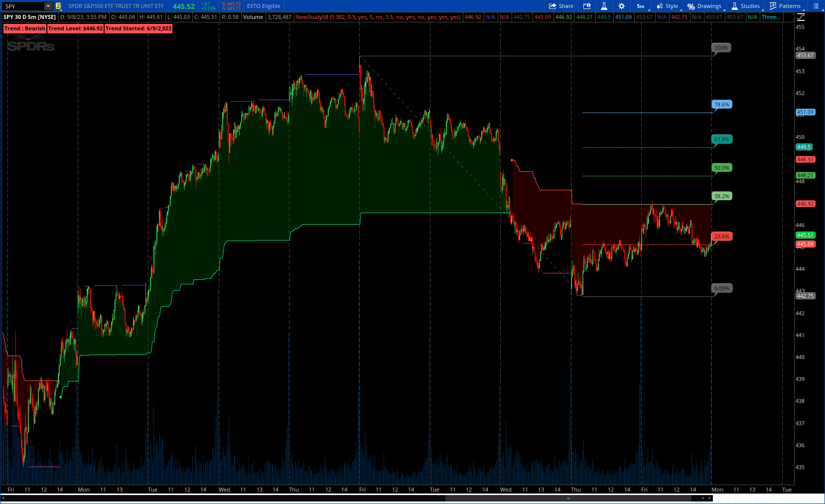
Task: Click the 38.2% Fibonacci level label
Action: point(721,196)
